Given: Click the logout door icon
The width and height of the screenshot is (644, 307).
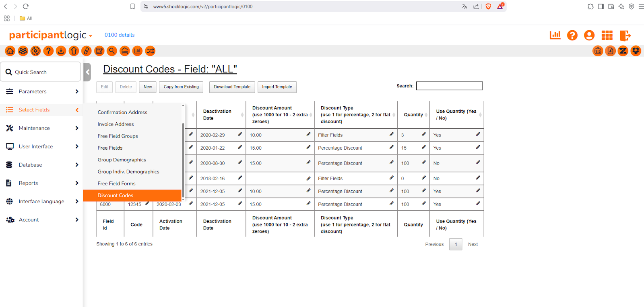Looking at the screenshot, I should tap(625, 35).
